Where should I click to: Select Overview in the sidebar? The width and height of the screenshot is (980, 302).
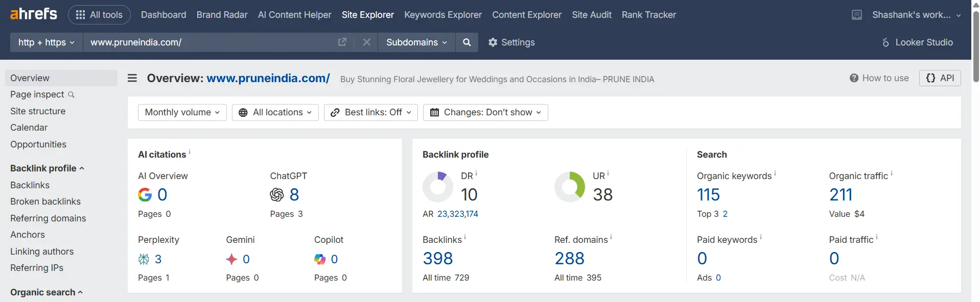[x=61, y=78]
